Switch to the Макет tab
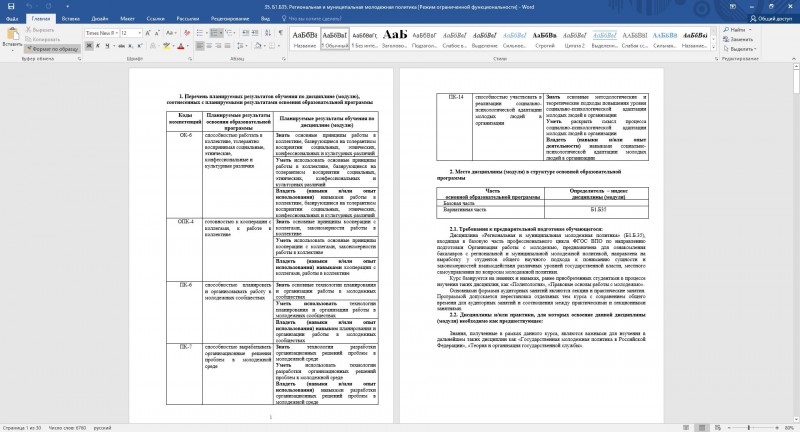The height and width of the screenshot is (432, 800). pyautogui.click(x=127, y=19)
